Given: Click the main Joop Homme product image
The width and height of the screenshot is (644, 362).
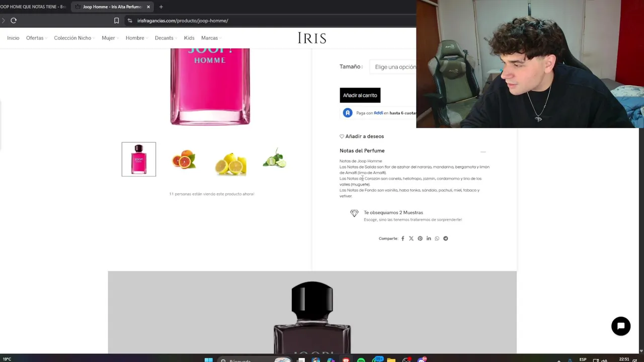Looking at the screenshot, I should (x=210, y=86).
